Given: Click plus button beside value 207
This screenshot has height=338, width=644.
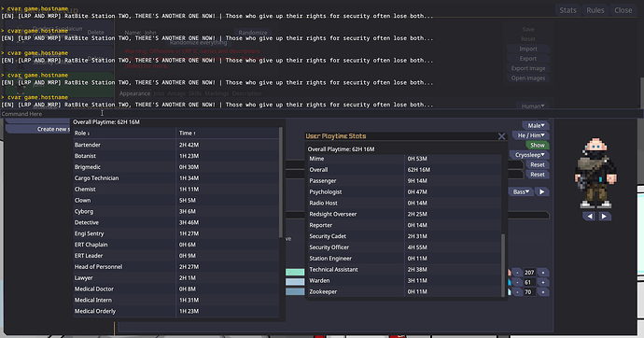Looking at the screenshot, I should (543, 273).
